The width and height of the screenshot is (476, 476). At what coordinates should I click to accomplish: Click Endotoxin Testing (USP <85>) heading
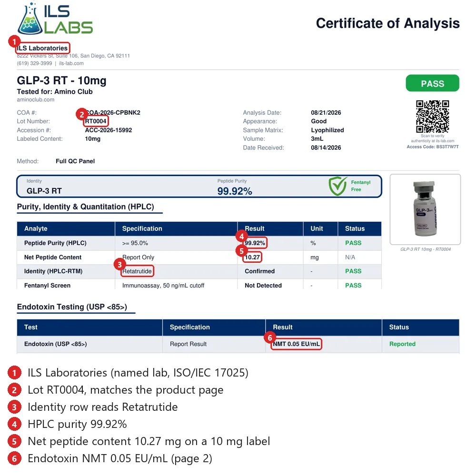pos(72,307)
